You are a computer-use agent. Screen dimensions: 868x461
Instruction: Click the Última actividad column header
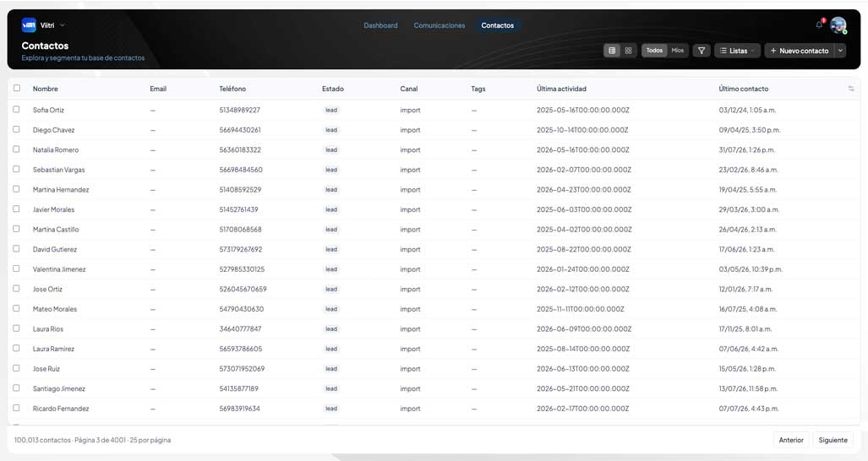(561, 89)
